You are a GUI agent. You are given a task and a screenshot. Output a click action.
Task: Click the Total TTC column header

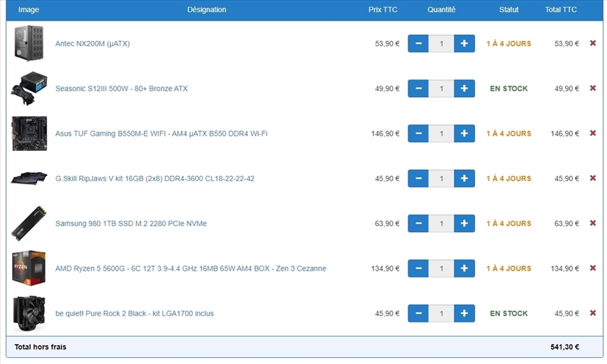(x=561, y=10)
